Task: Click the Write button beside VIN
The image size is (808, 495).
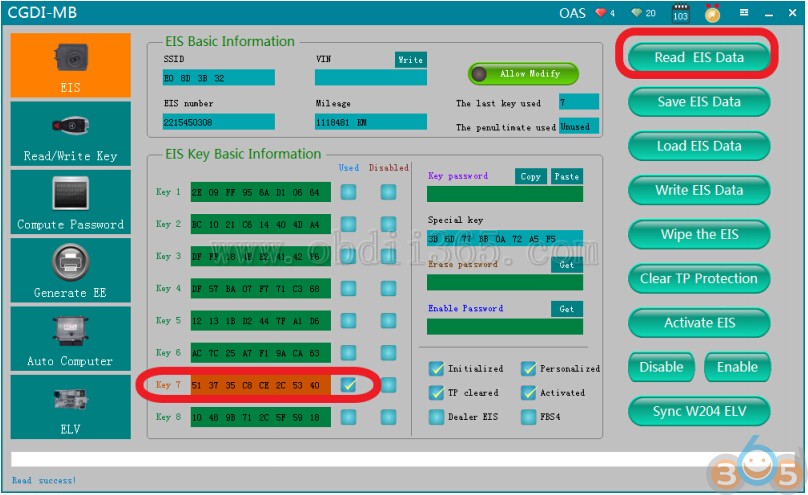Action: [x=411, y=60]
